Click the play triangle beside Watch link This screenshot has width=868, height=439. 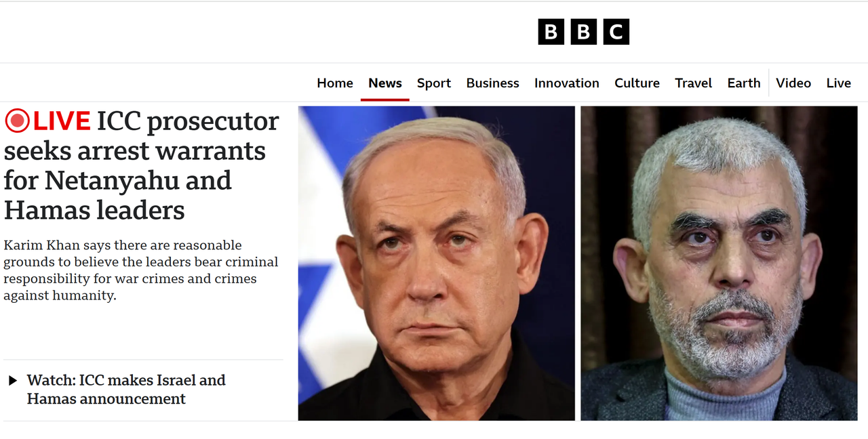pos(12,381)
